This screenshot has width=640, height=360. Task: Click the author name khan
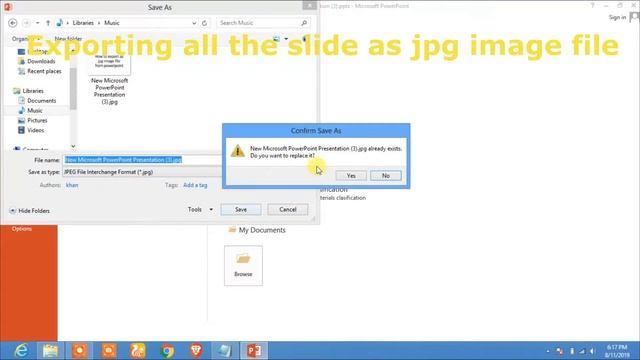(x=72, y=185)
